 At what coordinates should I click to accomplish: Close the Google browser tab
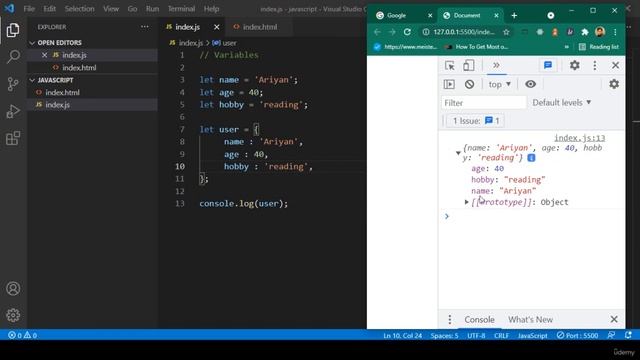[430, 16]
